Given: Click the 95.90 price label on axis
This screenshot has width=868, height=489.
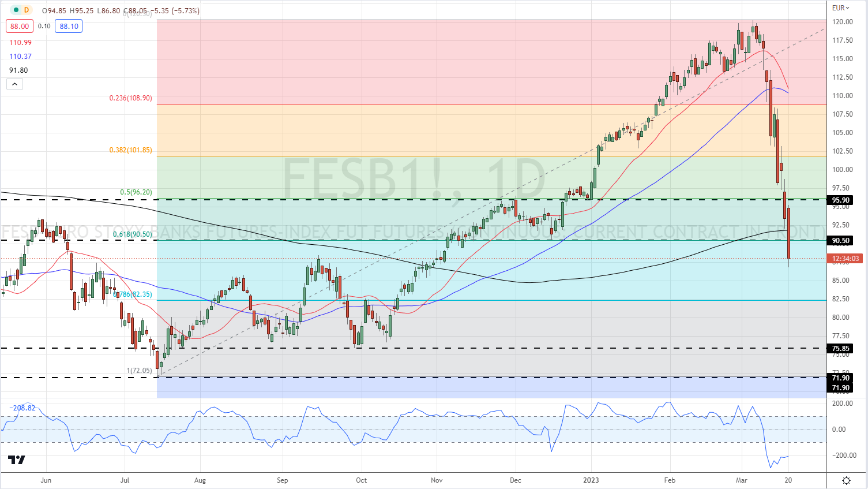Looking at the screenshot, I should coord(840,200).
